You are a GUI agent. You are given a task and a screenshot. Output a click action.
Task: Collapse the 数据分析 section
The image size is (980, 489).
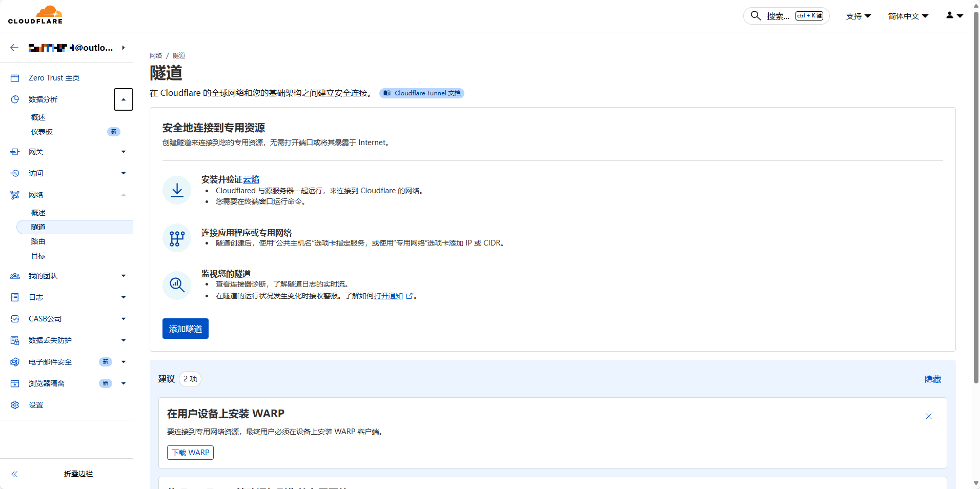[x=123, y=99]
